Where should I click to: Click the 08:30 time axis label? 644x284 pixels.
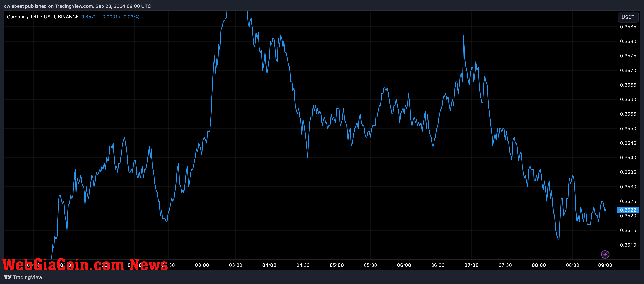point(572,265)
